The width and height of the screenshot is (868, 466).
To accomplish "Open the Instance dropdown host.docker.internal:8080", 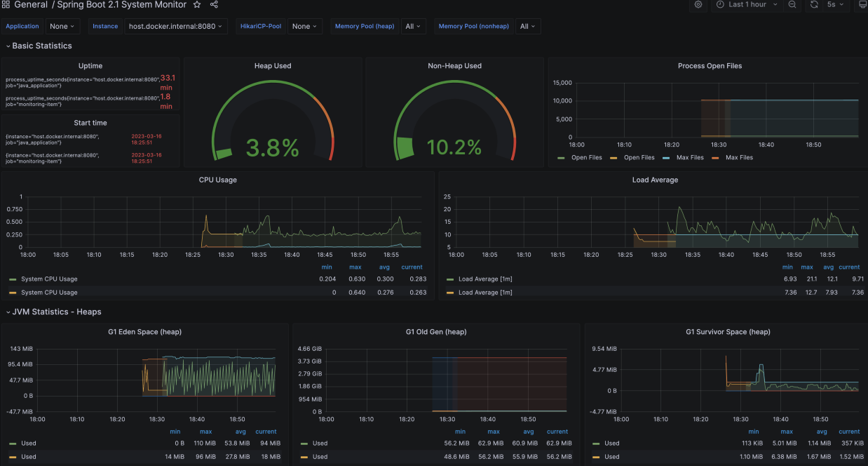I will tap(176, 26).
